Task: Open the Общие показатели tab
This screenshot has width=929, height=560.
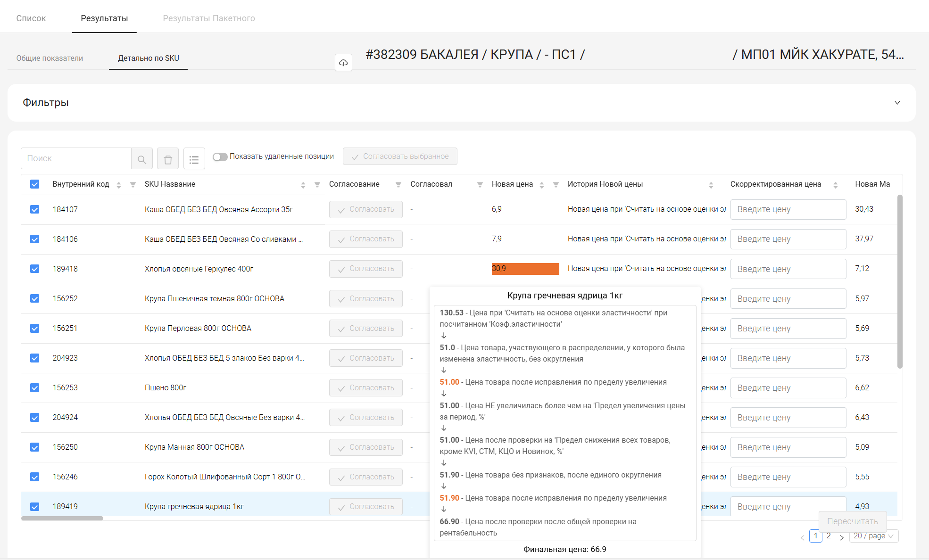Action: [x=50, y=58]
